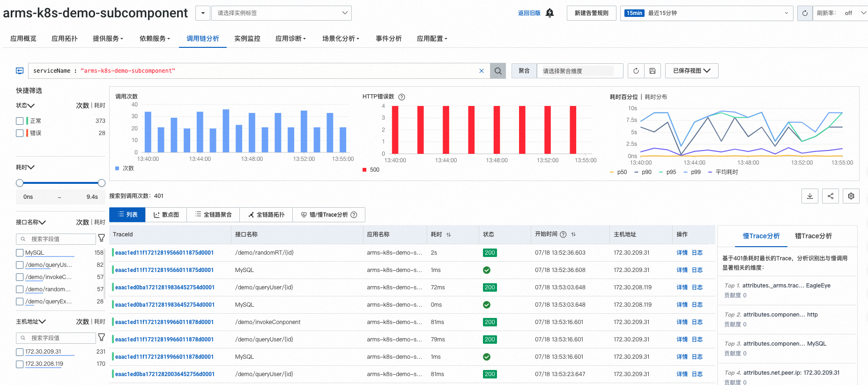Switch the chart to 耗时分布
This screenshot has width=868, height=385.
coord(656,97)
